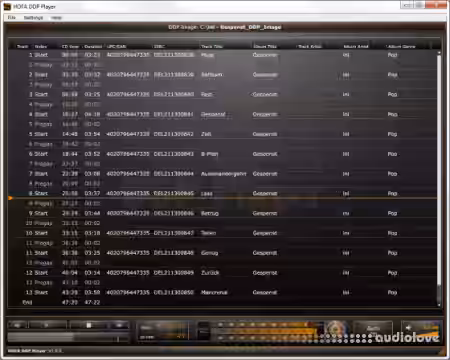The height and width of the screenshot is (360, 450).
Task: Open the File menu
Action: (x=12, y=17)
